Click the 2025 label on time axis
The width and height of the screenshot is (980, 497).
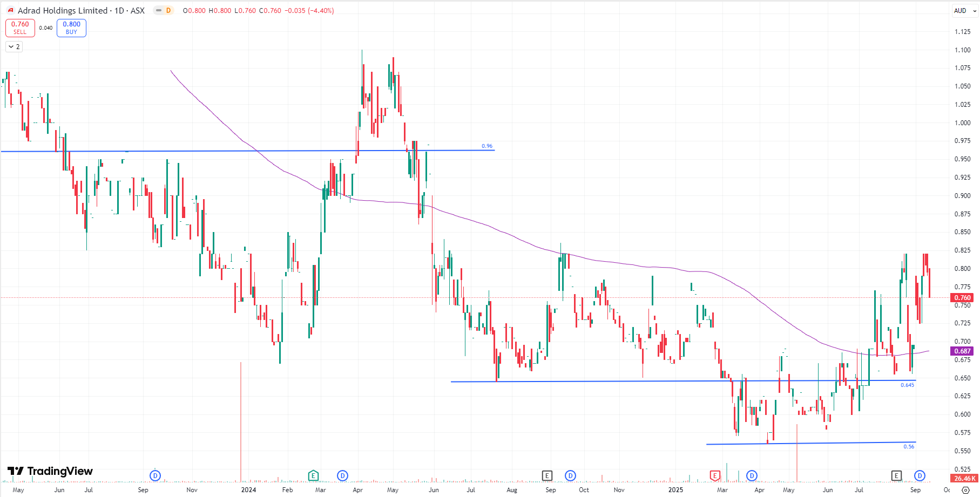[675, 490]
